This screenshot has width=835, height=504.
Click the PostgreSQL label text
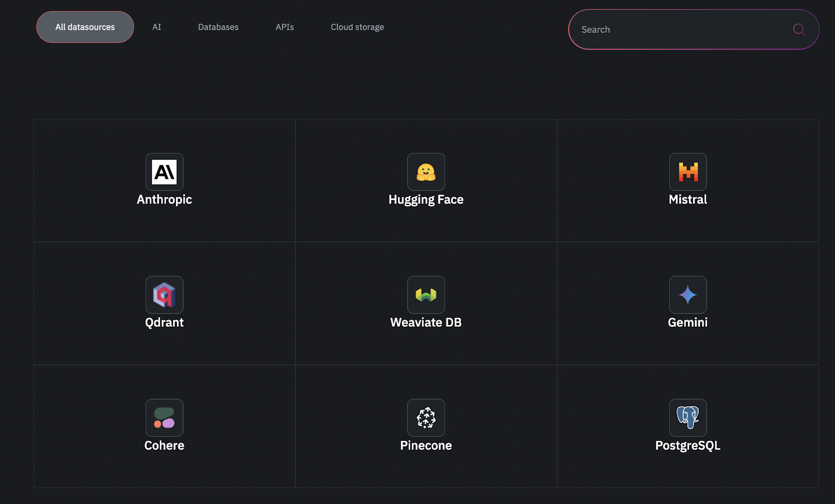pos(688,445)
